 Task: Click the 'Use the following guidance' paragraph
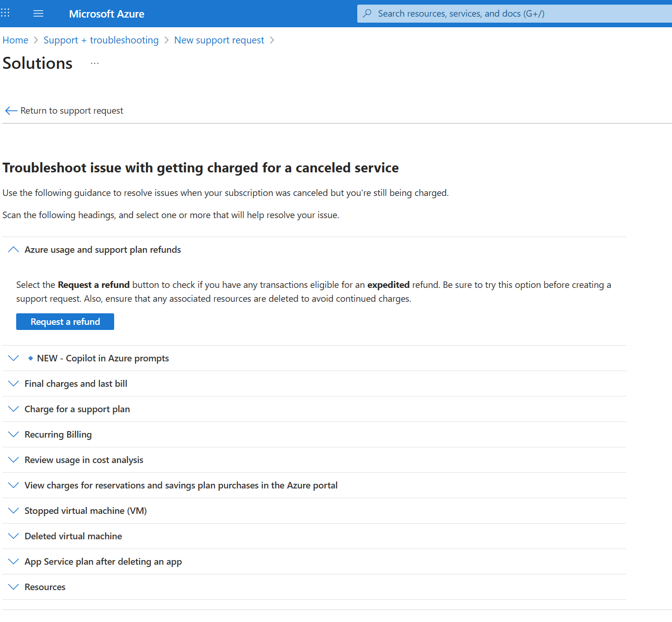(226, 193)
